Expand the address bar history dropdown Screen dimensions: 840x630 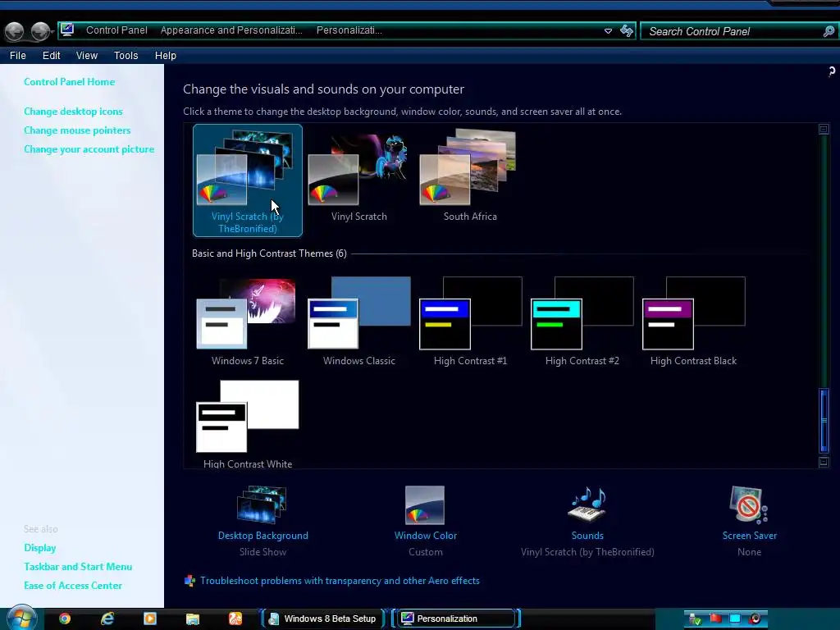[x=608, y=31]
